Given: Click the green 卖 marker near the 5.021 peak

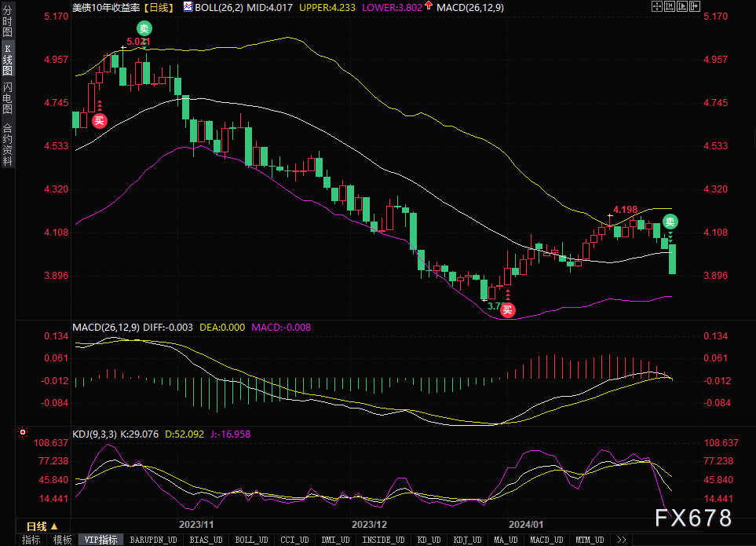Looking at the screenshot, I should (145, 28).
